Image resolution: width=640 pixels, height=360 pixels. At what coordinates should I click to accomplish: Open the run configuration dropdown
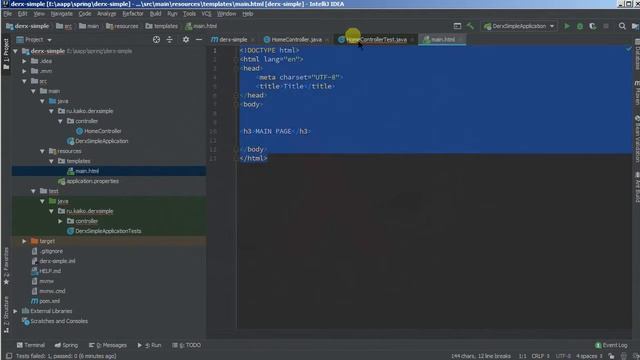coord(519,26)
